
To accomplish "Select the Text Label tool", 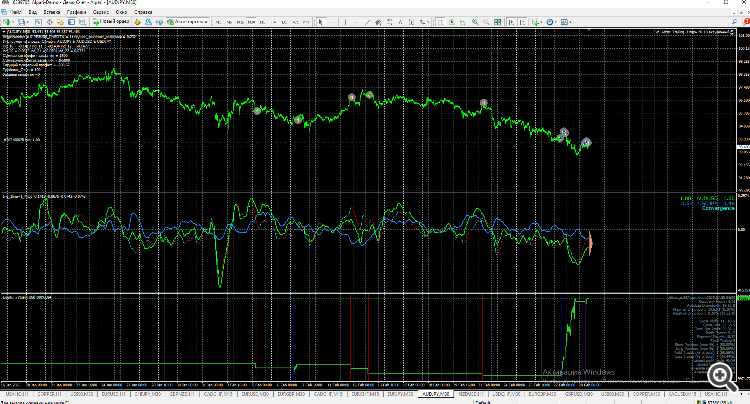I will 411,22.
